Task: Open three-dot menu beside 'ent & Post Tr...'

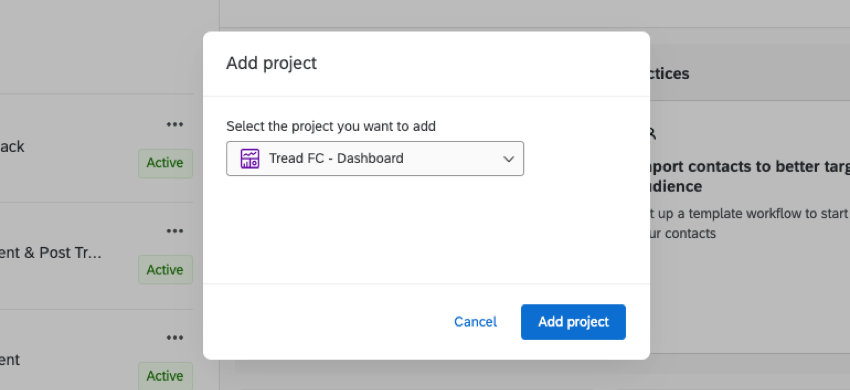Action: (175, 232)
